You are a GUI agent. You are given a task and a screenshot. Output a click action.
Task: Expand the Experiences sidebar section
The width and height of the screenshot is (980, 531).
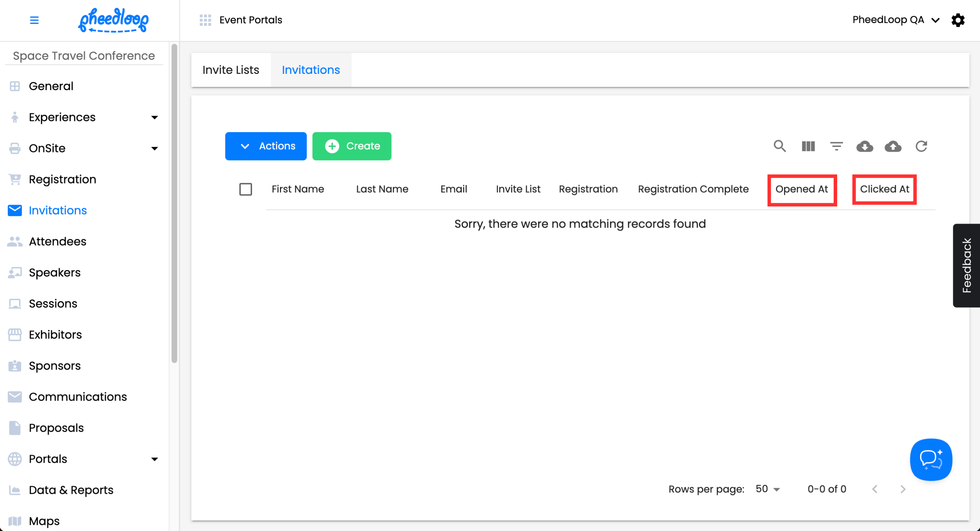click(x=154, y=117)
